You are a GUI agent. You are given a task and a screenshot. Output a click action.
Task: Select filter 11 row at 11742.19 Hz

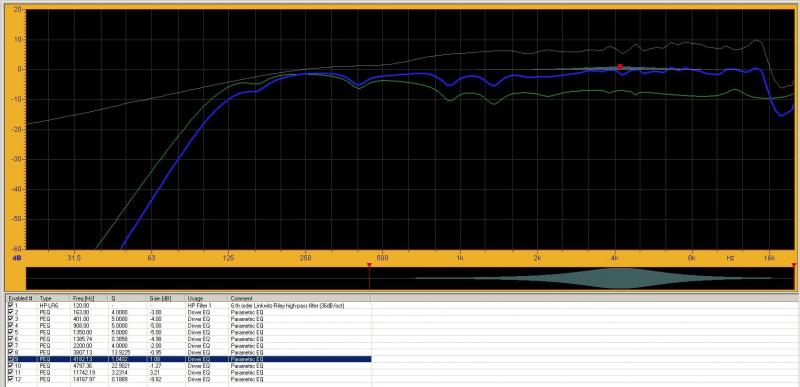click(189, 373)
